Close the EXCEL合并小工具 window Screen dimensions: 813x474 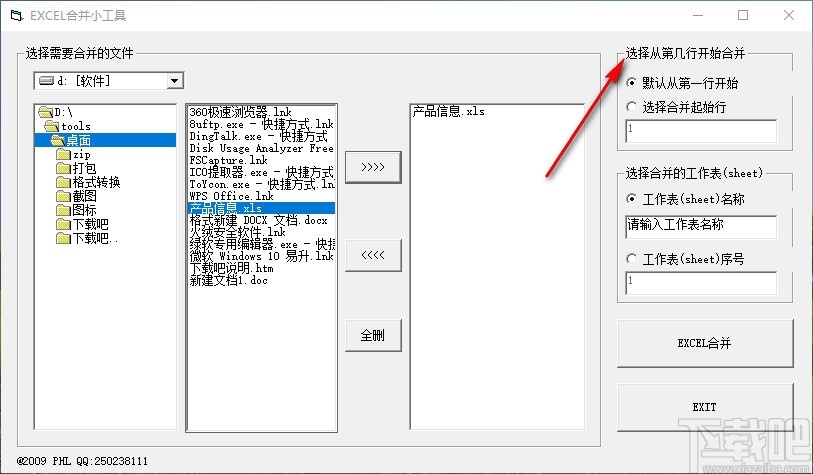(x=789, y=16)
